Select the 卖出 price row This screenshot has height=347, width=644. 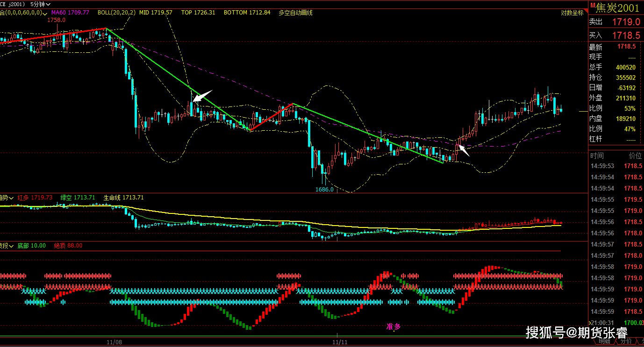[x=615, y=21]
